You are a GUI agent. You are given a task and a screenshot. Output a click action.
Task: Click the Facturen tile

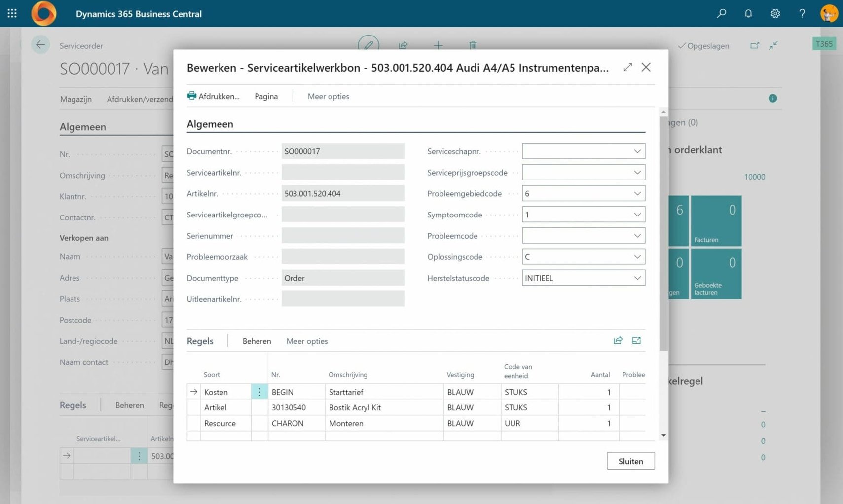[716, 220]
